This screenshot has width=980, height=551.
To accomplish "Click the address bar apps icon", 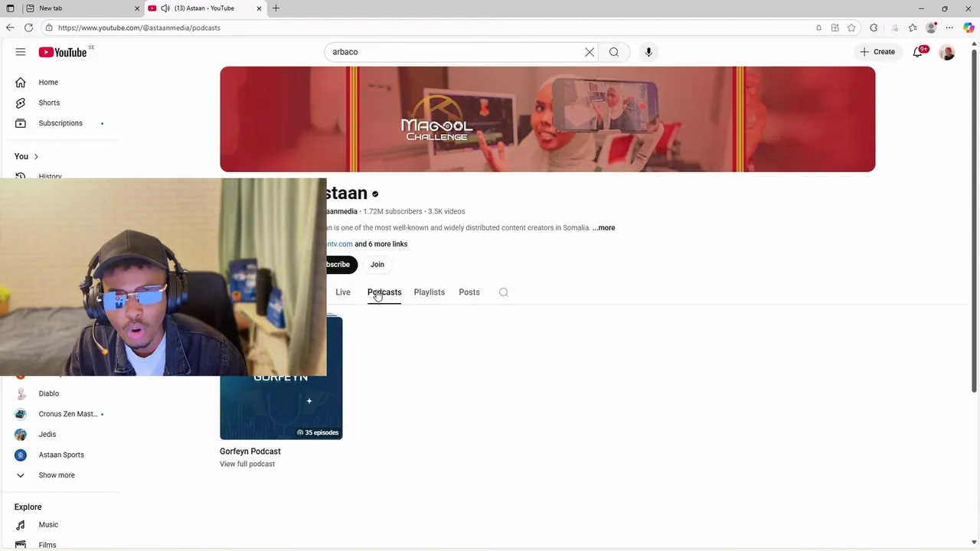I will tap(835, 28).
